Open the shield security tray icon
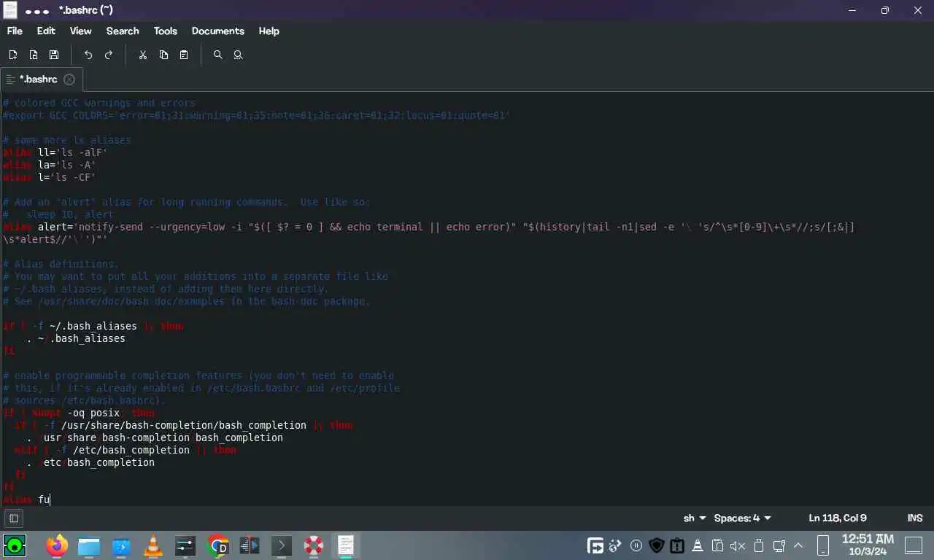 (x=656, y=545)
